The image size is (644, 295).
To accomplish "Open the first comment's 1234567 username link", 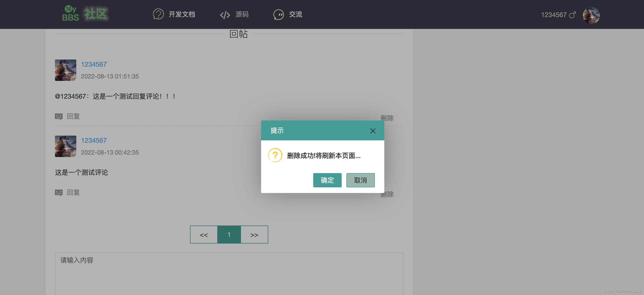I will 94,64.
